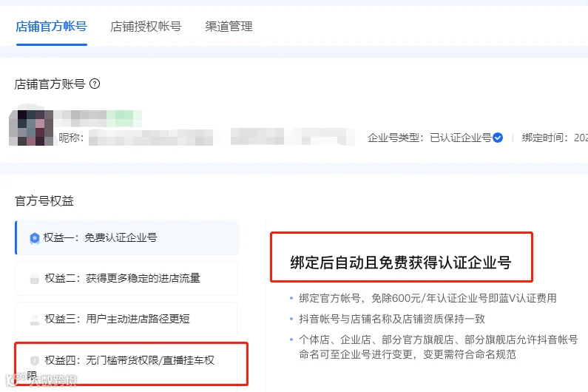Switch to the 店铺授权帐号 tab
The image size is (588, 392).
click(146, 27)
